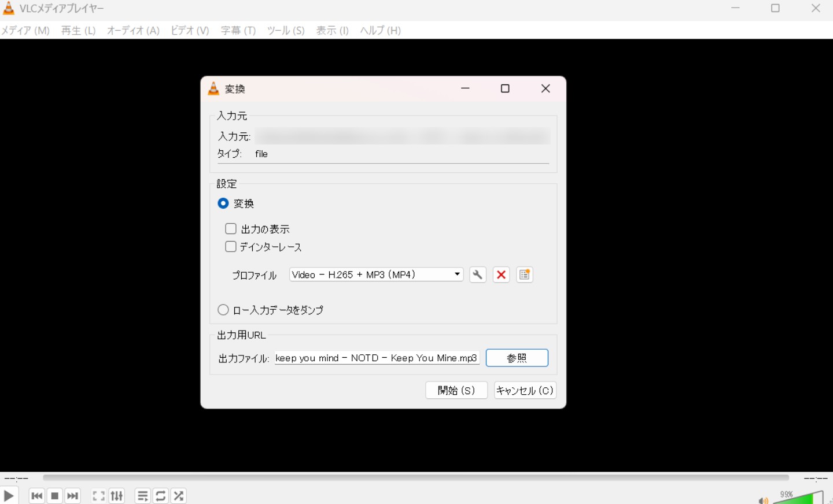Click the blurred 入力元 source field
The width and height of the screenshot is (833, 504).
(401, 136)
